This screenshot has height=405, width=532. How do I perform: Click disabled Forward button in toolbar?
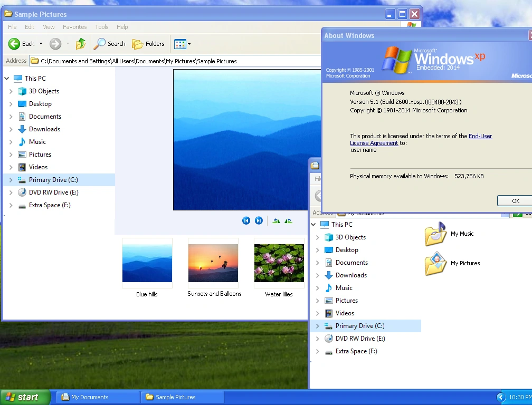[55, 44]
